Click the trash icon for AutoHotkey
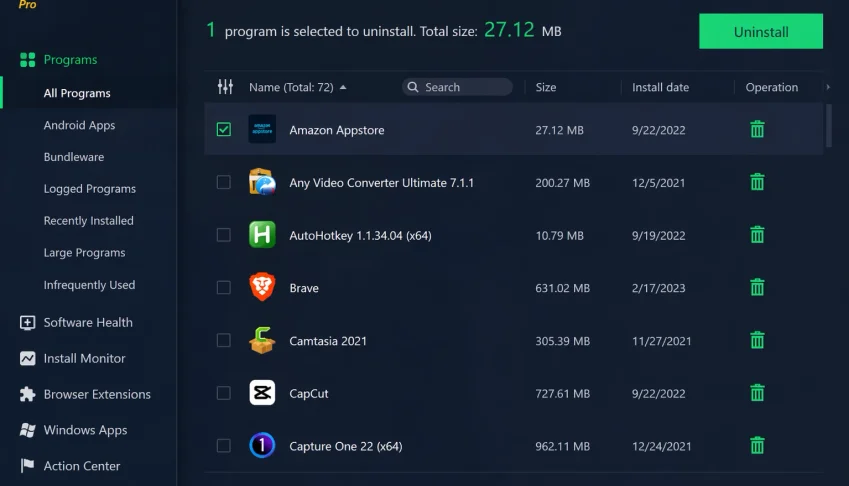The width and height of the screenshot is (849, 486). [757, 235]
